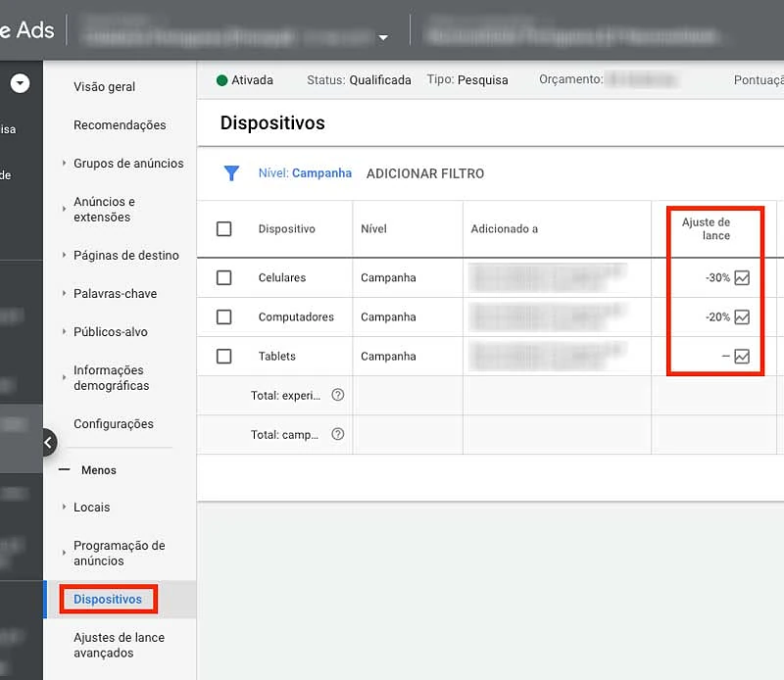Click the round dropdown button in dark sidebar
The image size is (784, 680).
(20, 83)
